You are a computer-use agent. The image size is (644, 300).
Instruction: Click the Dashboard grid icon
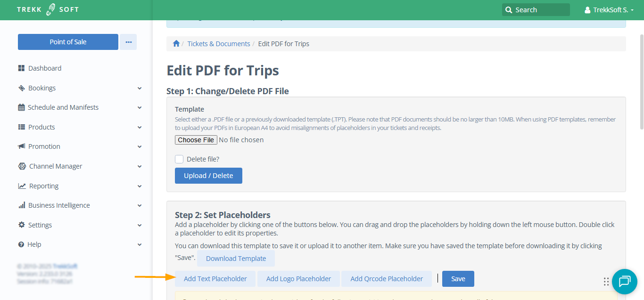click(x=21, y=68)
